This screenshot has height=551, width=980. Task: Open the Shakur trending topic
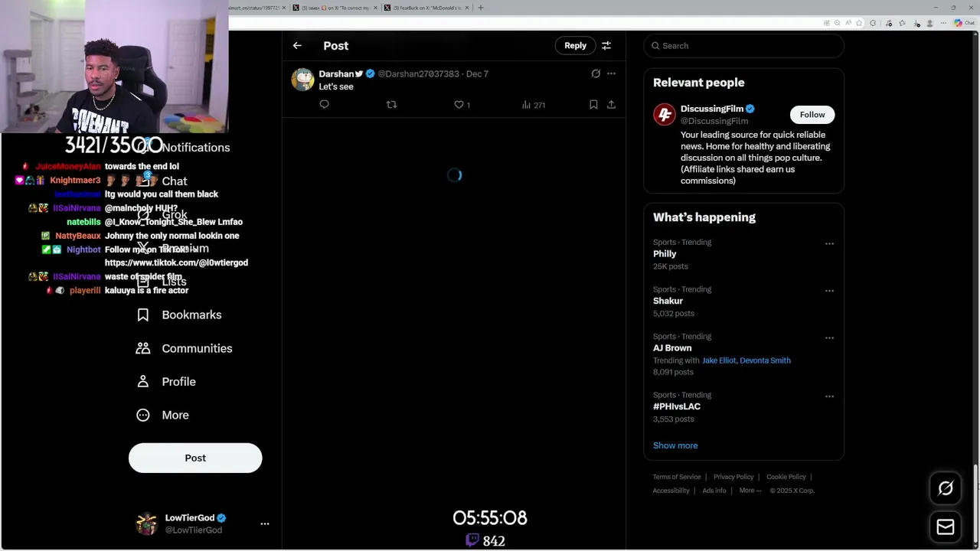pyautogui.click(x=668, y=301)
